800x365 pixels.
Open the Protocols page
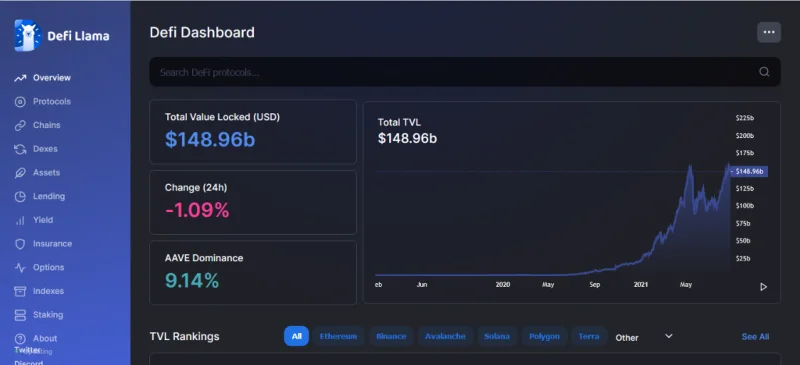[x=52, y=102]
